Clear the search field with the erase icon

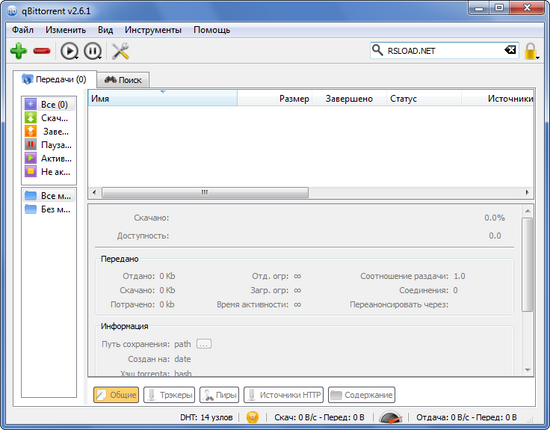tap(510, 50)
